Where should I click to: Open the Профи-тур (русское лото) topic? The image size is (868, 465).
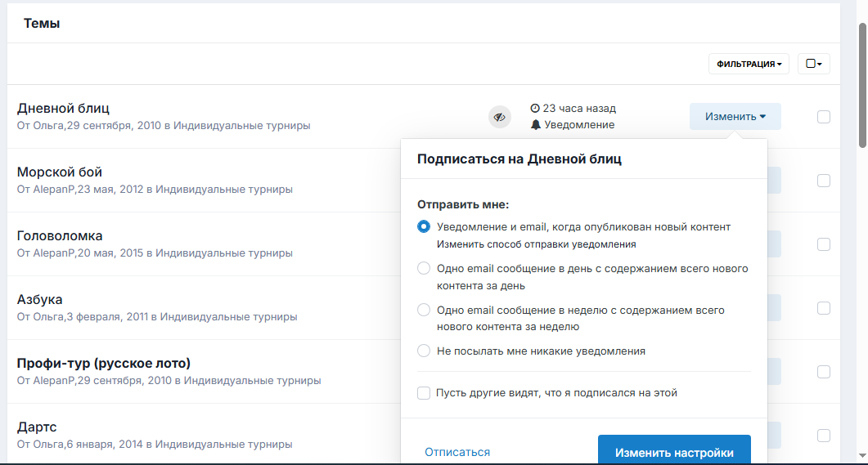(x=104, y=364)
